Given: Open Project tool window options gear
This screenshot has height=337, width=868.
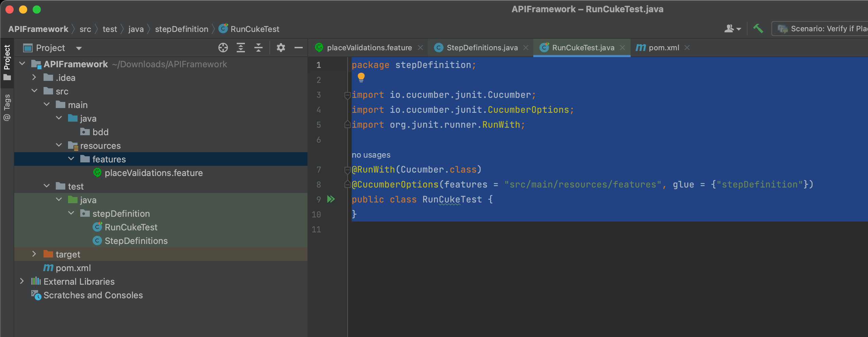Looking at the screenshot, I should (x=281, y=48).
